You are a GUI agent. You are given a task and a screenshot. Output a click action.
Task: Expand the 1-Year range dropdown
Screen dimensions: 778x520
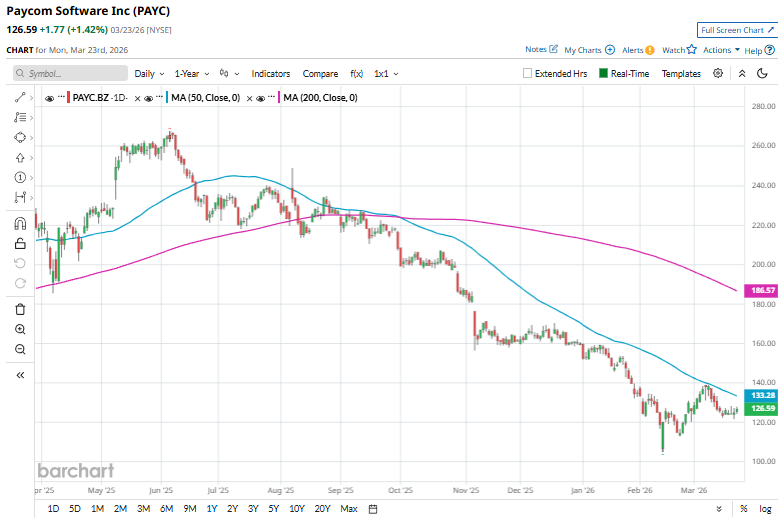[192, 73]
